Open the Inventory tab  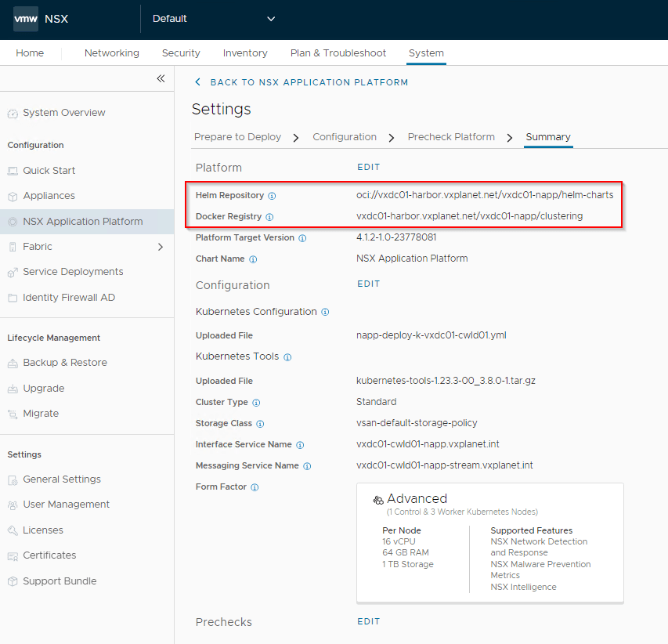point(245,52)
